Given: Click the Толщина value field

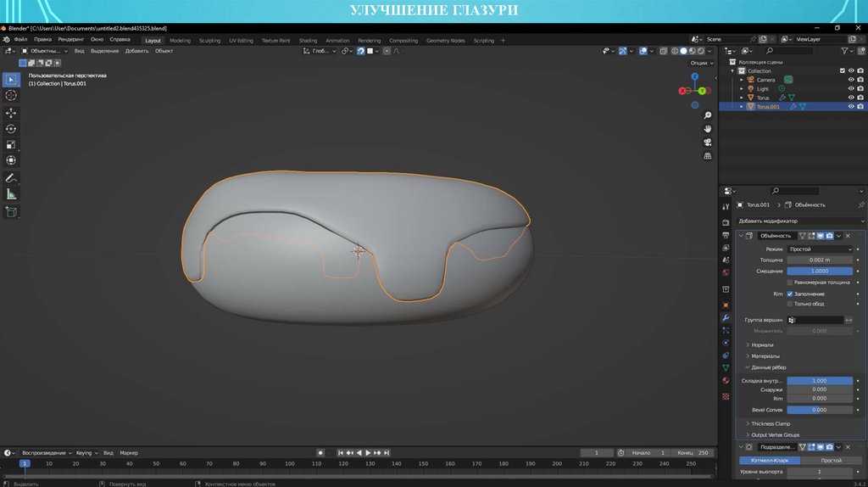Looking at the screenshot, I should tap(820, 260).
